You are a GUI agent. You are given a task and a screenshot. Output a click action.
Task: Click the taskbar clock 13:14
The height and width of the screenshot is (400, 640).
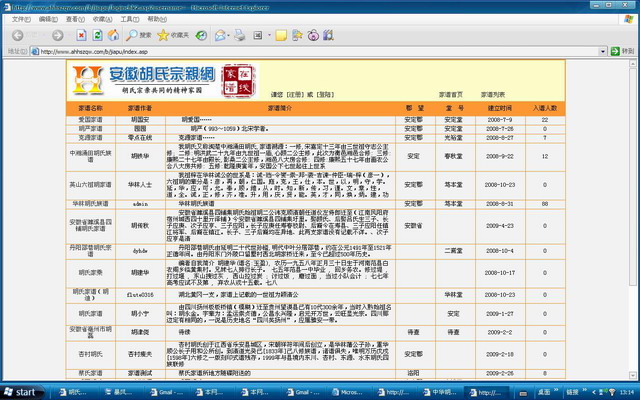pos(627,392)
